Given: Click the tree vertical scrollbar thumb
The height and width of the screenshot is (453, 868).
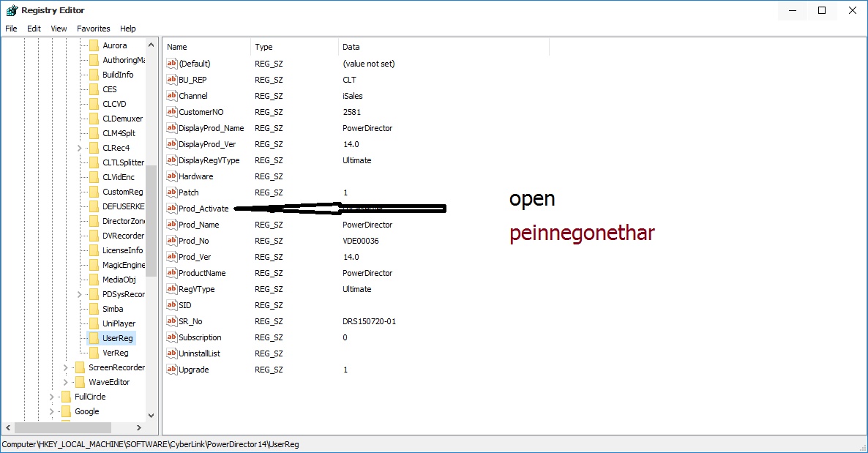Looking at the screenshot, I should [151, 220].
